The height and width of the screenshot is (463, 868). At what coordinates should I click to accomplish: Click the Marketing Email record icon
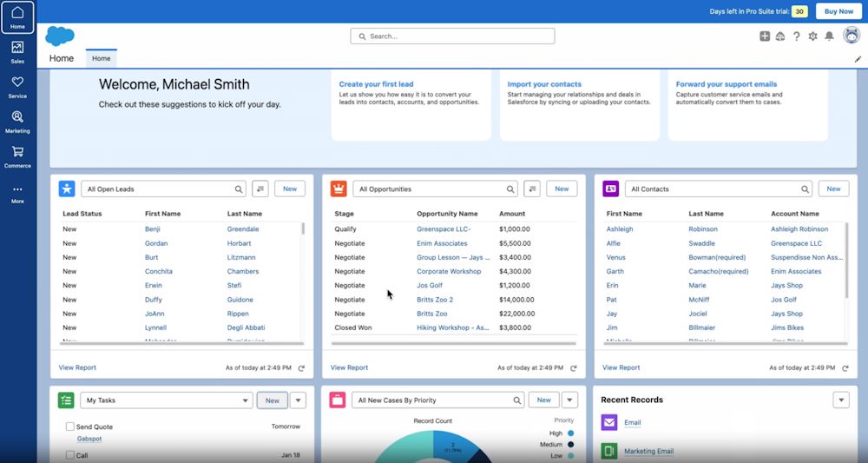[x=609, y=451]
